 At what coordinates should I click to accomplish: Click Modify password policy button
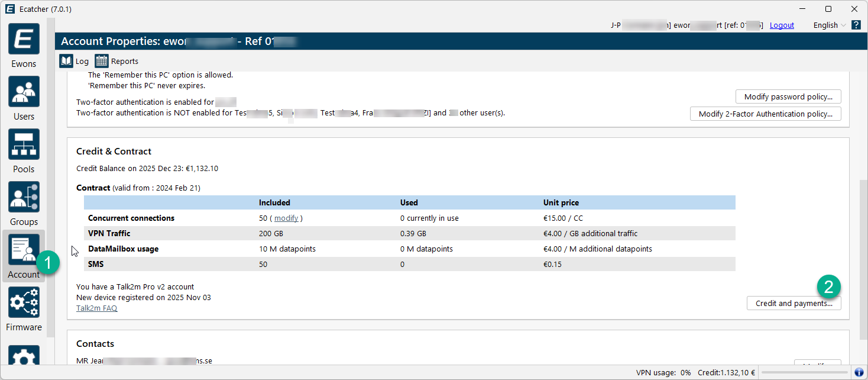[788, 96]
